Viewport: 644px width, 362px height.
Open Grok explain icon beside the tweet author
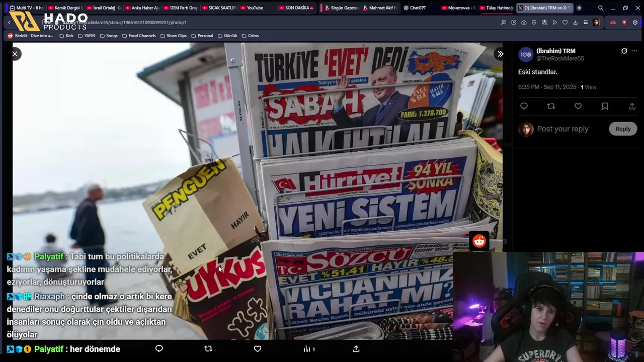click(624, 51)
